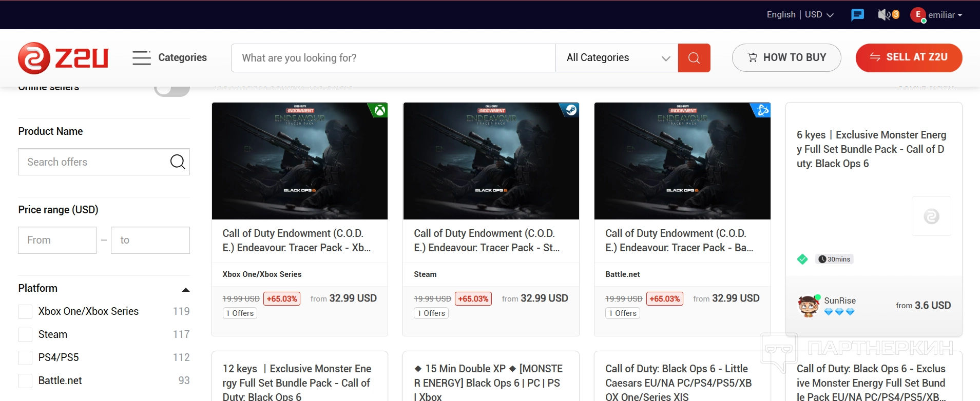
Task: Open the 15 Min Double XP offer
Action: [488, 383]
